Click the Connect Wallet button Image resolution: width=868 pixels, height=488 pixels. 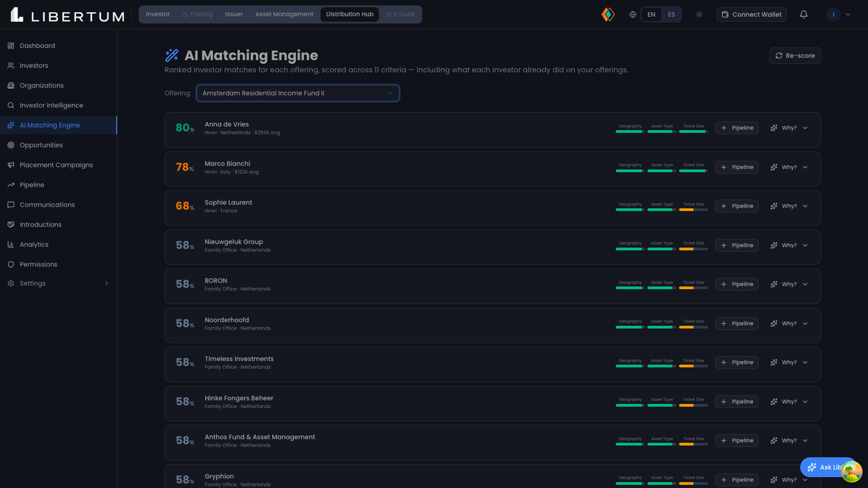coord(751,14)
